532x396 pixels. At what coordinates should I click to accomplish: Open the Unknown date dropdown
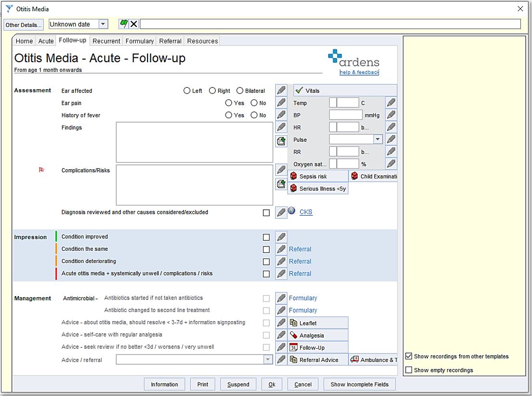pos(103,24)
